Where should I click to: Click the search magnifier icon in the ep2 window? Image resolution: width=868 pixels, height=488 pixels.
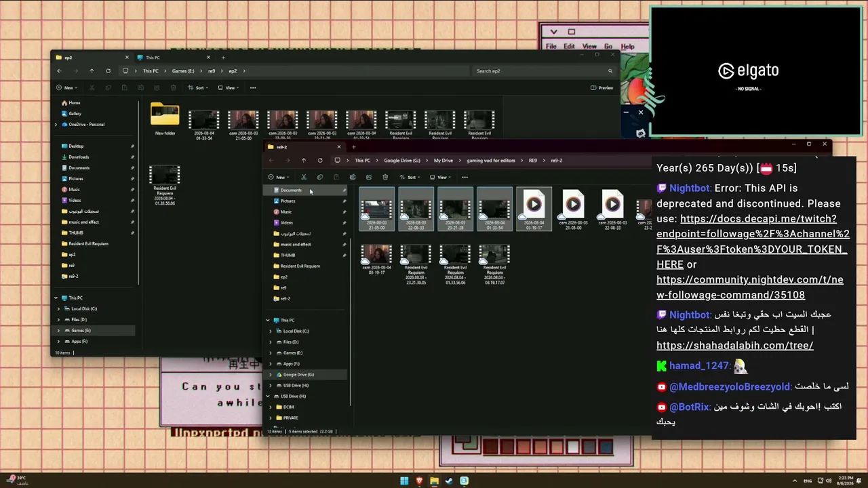pyautogui.click(x=610, y=70)
